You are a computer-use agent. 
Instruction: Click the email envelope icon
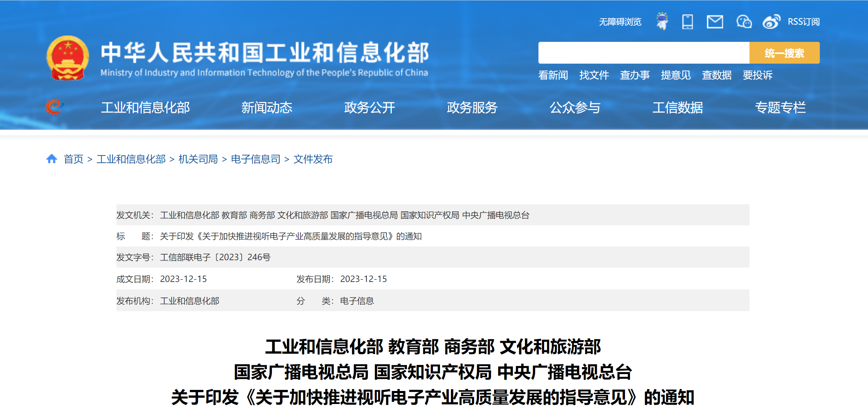(715, 22)
